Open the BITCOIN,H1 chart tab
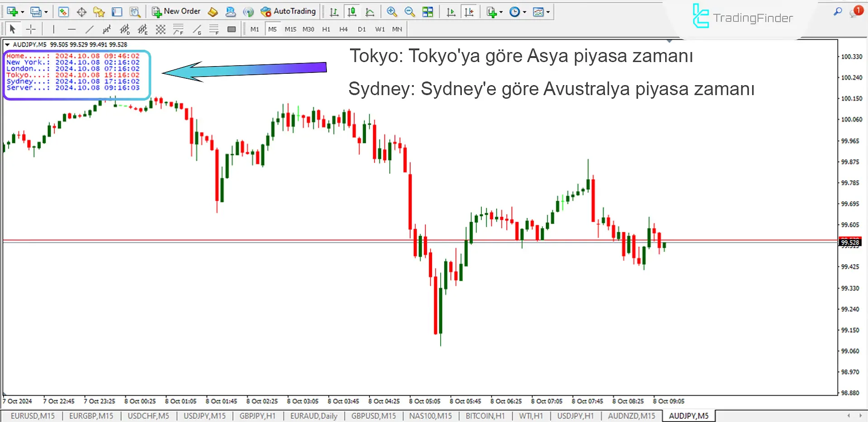868x422 pixels. 485,416
